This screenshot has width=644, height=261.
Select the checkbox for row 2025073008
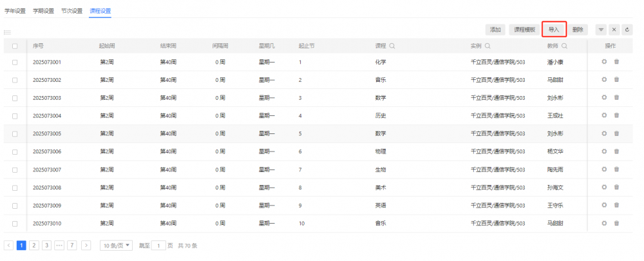tap(15, 188)
